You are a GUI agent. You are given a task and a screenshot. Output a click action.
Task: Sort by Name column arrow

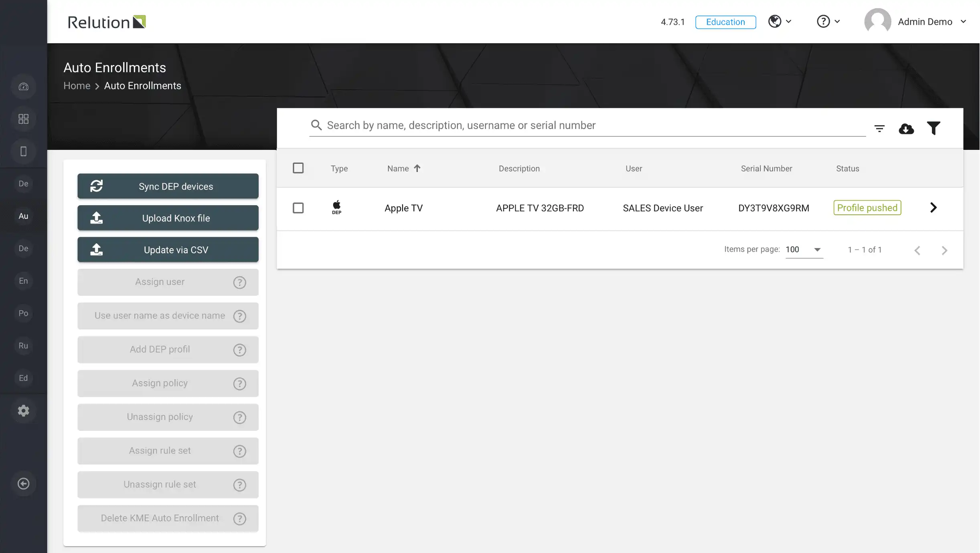417,168
